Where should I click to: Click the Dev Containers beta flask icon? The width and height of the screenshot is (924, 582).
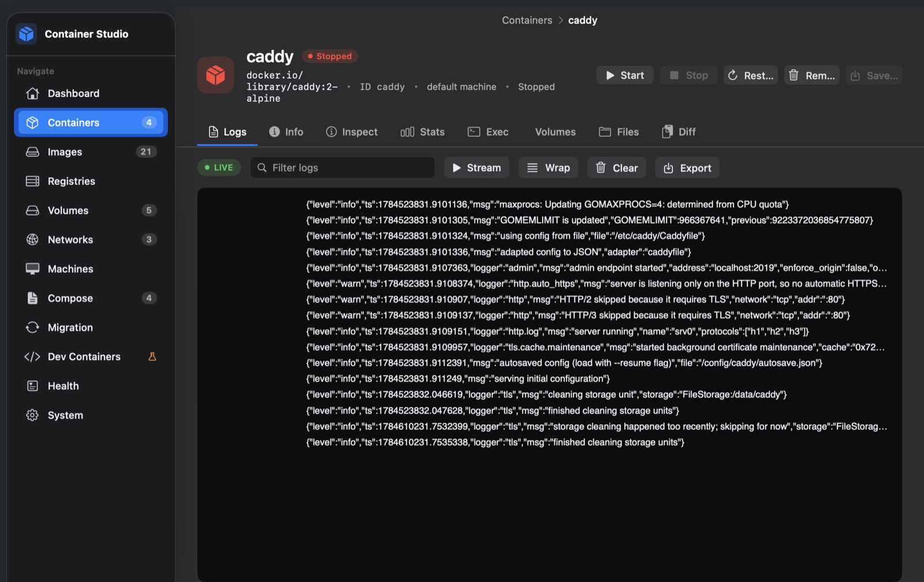tap(152, 357)
